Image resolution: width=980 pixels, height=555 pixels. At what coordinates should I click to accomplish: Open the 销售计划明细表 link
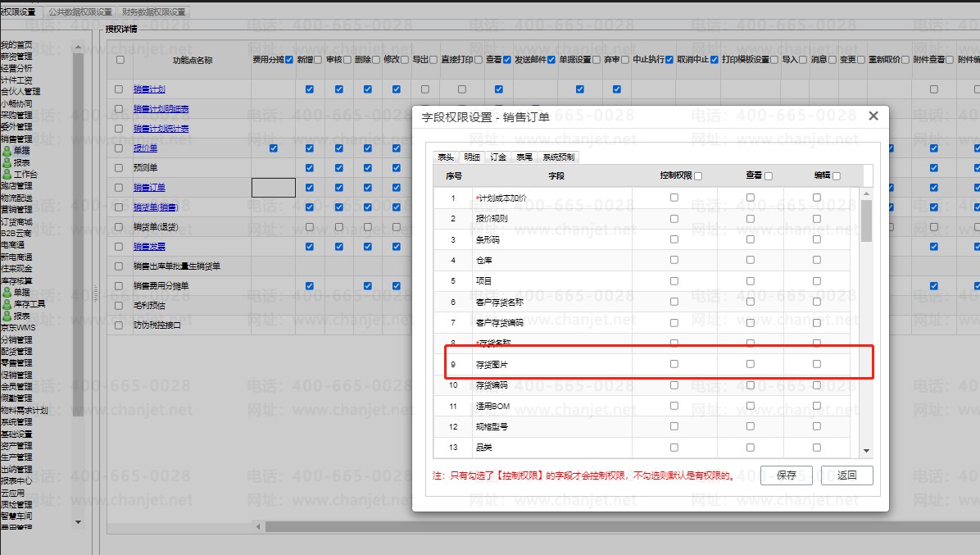[161, 109]
